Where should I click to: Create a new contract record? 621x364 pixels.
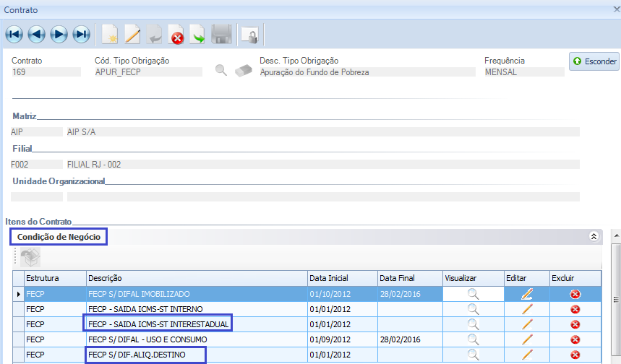click(x=110, y=33)
